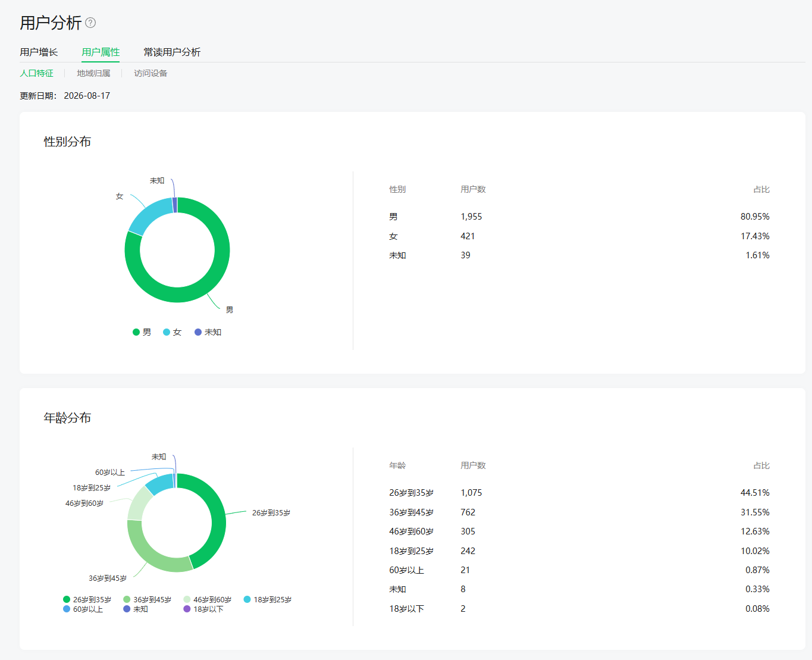The width and height of the screenshot is (812, 660).
Task: Click the unknown gender count 39
Action: [465, 255]
